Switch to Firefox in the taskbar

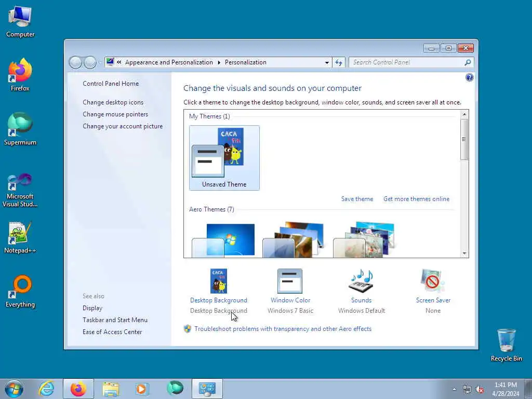[x=78, y=389]
